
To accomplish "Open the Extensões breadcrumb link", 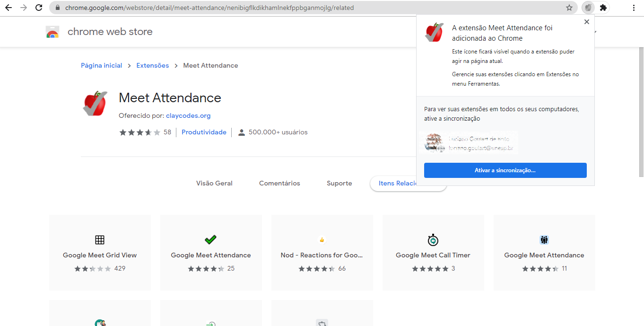I will [x=153, y=65].
